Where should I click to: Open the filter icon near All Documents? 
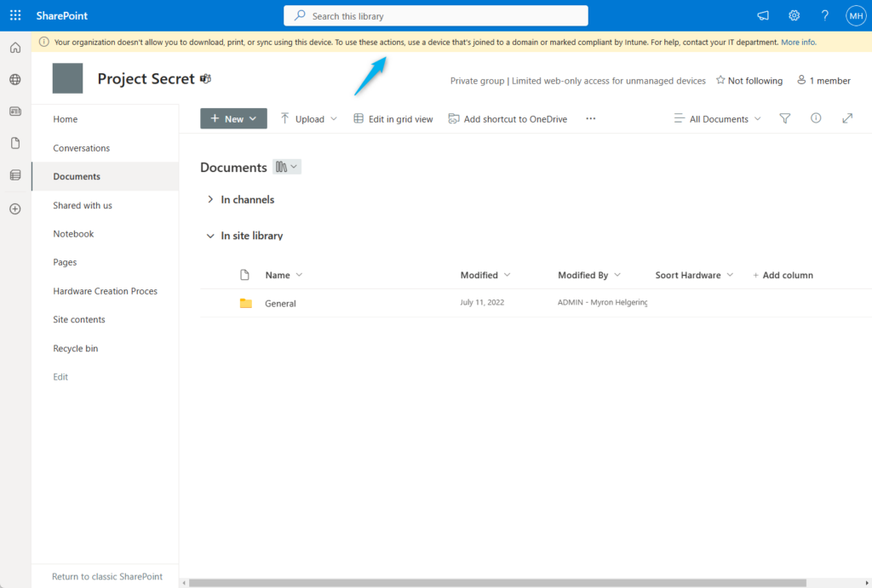pyautogui.click(x=784, y=118)
